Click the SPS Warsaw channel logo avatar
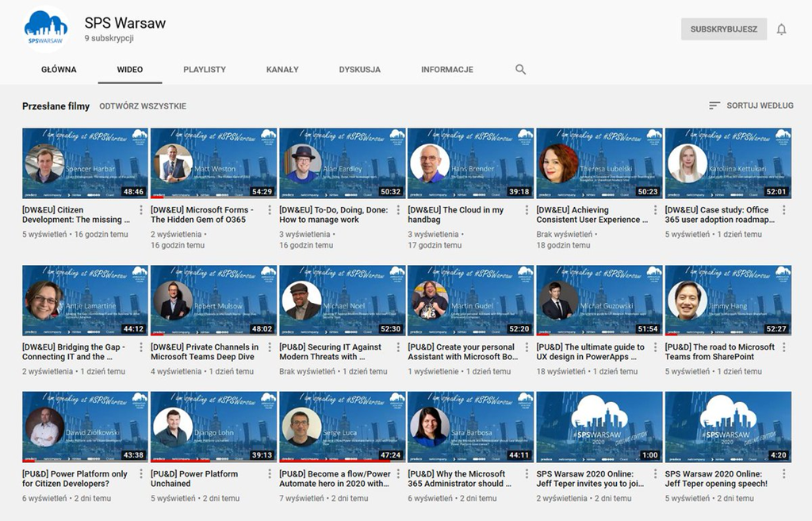Viewport: 812px width, 521px height. pyautogui.click(x=46, y=29)
